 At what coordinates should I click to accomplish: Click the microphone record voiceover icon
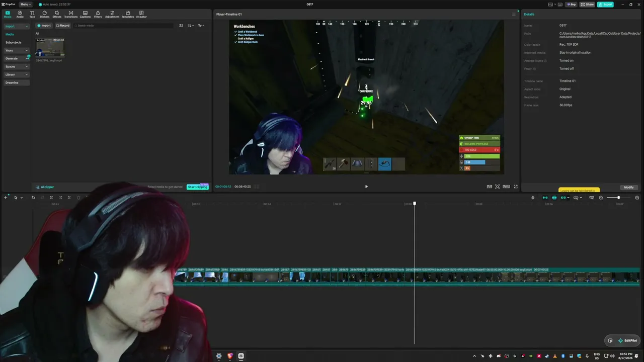533,198
